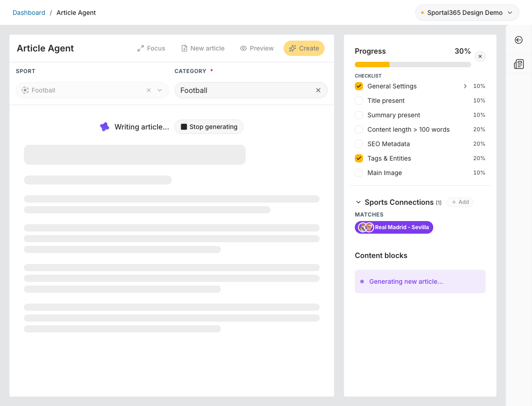The width and height of the screenshot is (532, 406).
Task: Click the Real Madrid - Sevilla team logos
Action: [x=366, y=227]
